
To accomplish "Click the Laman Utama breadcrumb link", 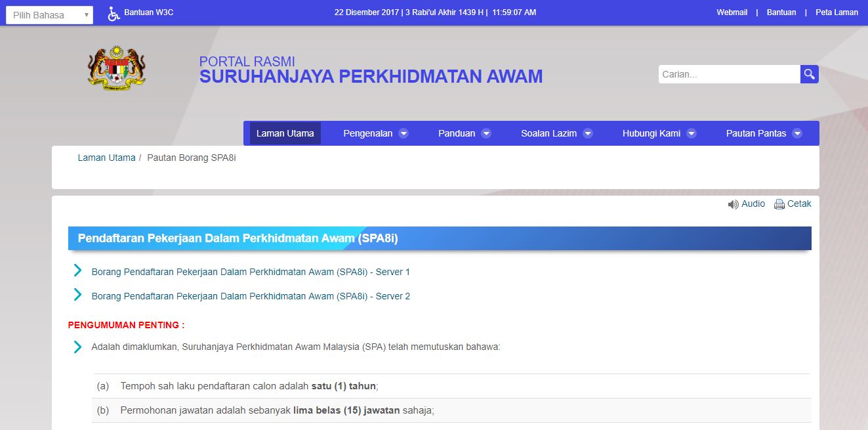I will (106, 158).
